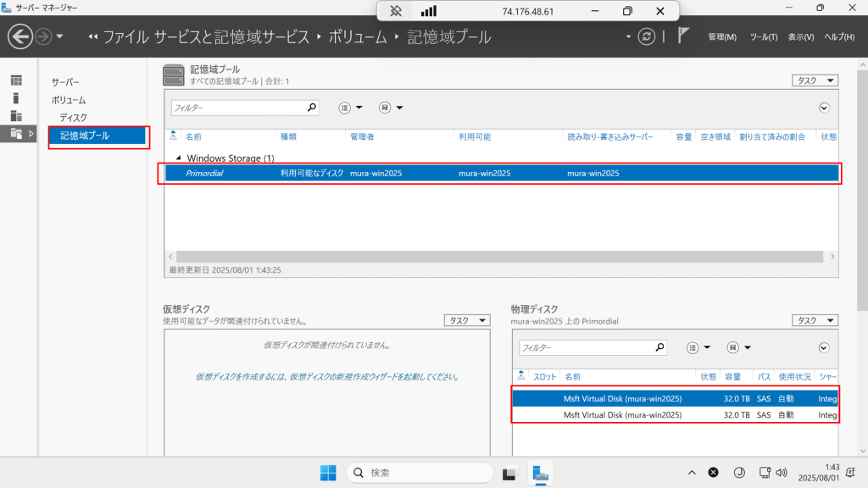The height and width of the screenshot is (488, 868).
Task: Open the 表示(V) menu
Action: [x=800, y=36]
